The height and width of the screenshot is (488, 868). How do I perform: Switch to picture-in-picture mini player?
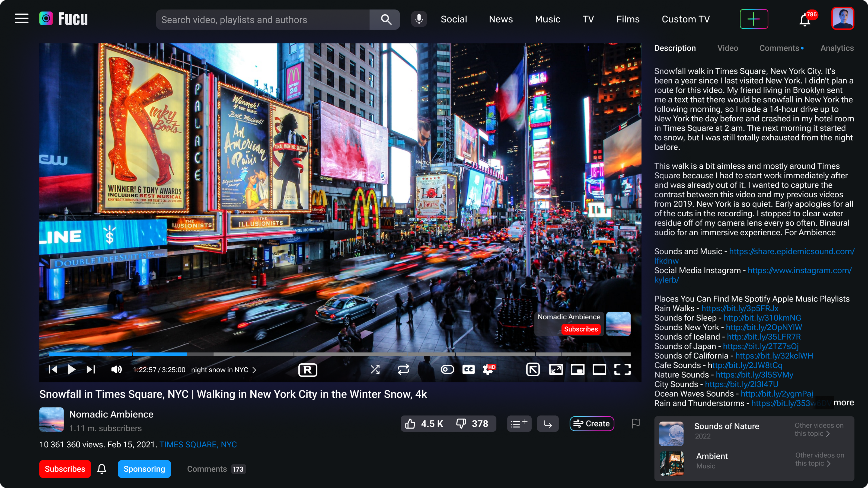pos(577,370)
